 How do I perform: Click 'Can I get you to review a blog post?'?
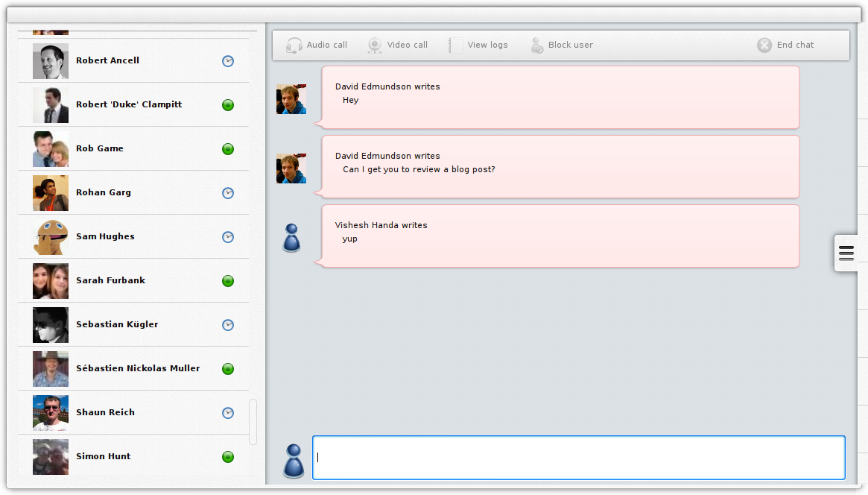pos(419,169)
